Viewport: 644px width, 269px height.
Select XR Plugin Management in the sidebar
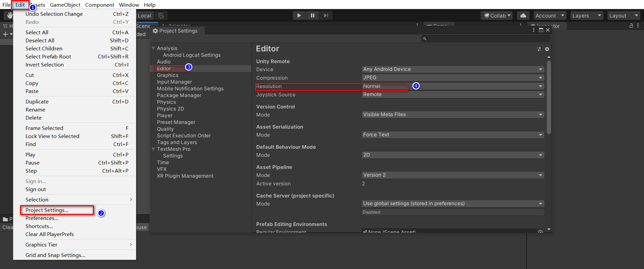coord(185,176)
